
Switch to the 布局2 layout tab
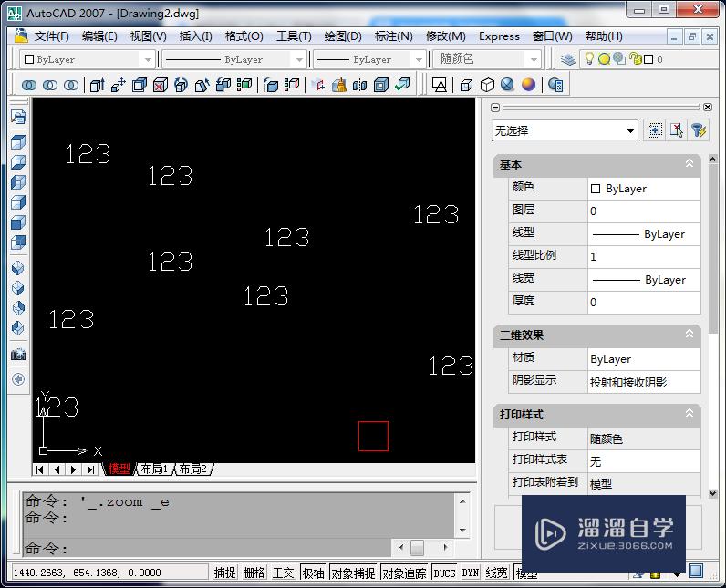point(193,469)
